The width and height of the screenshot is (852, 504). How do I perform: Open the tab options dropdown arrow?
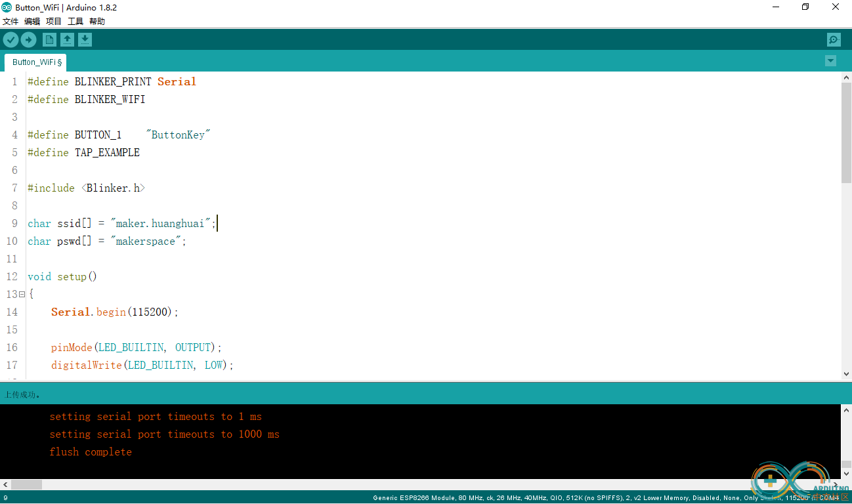pos(830,61)
